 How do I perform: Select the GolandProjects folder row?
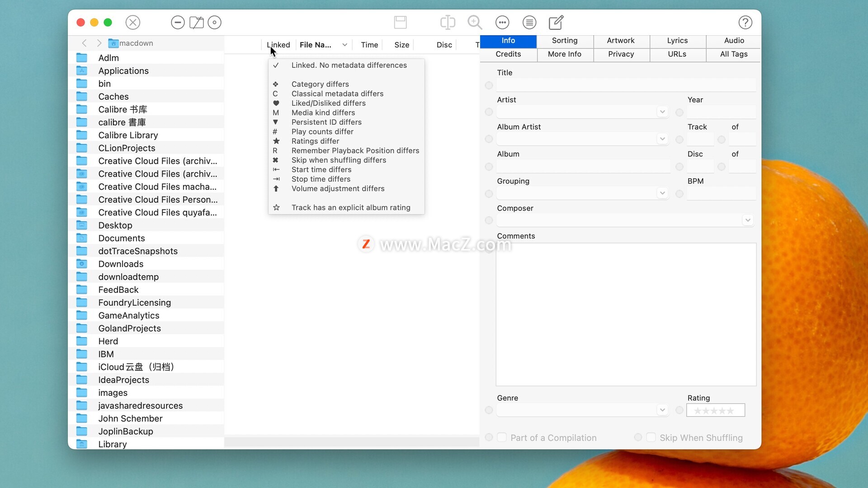(x=147, y=328)
